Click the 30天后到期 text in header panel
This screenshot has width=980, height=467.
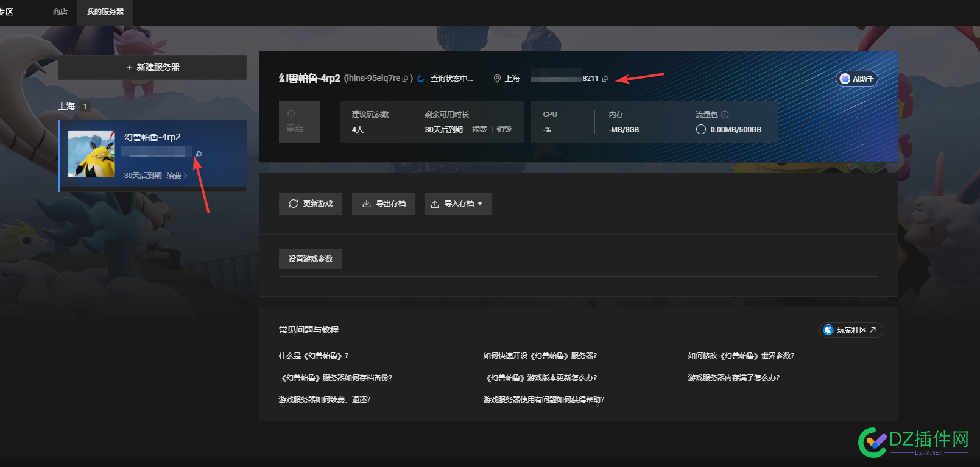pyautogui.click(x=444, y=129)
